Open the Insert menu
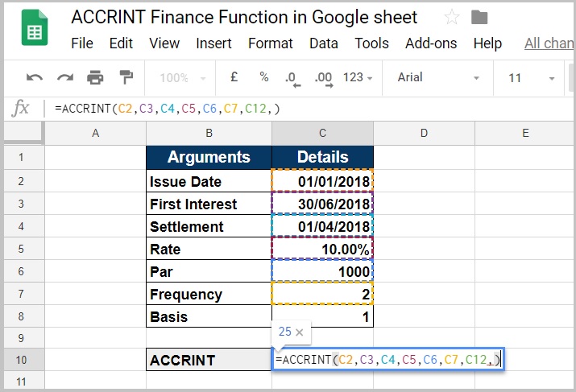 (213, 43)
